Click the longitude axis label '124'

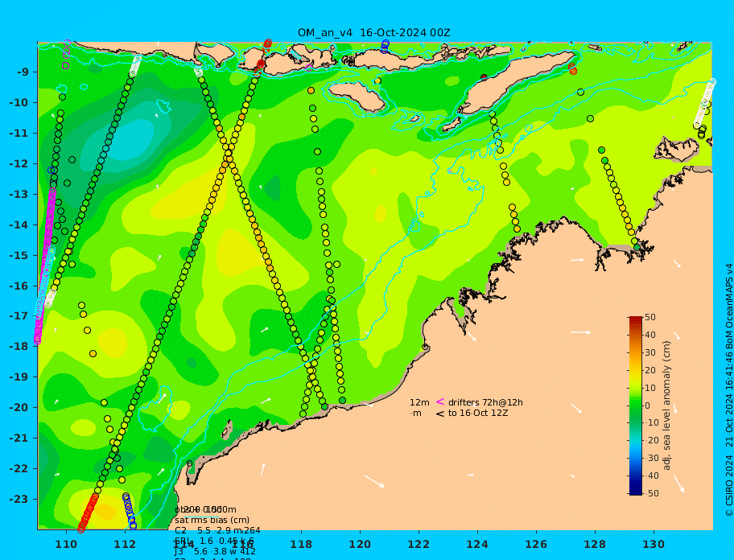coord(477,545)
